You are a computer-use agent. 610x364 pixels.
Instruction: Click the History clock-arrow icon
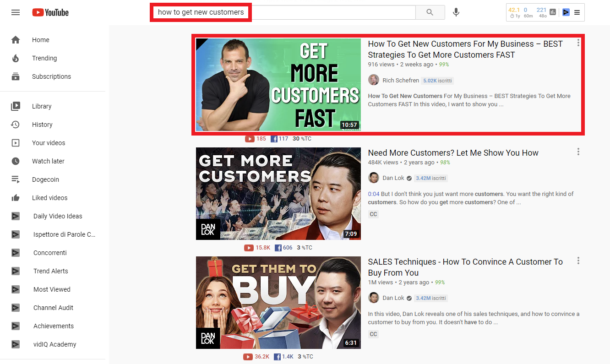coord(16,125)
